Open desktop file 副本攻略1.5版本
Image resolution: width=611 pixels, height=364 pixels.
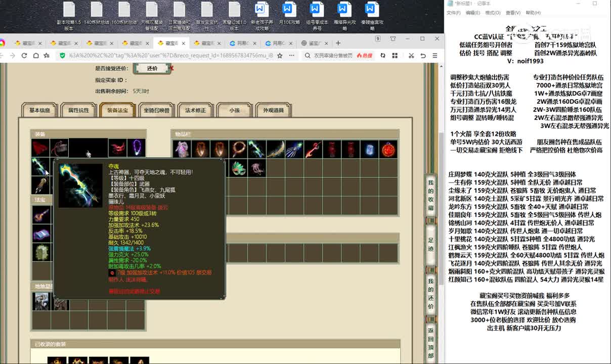click(68, 16)
